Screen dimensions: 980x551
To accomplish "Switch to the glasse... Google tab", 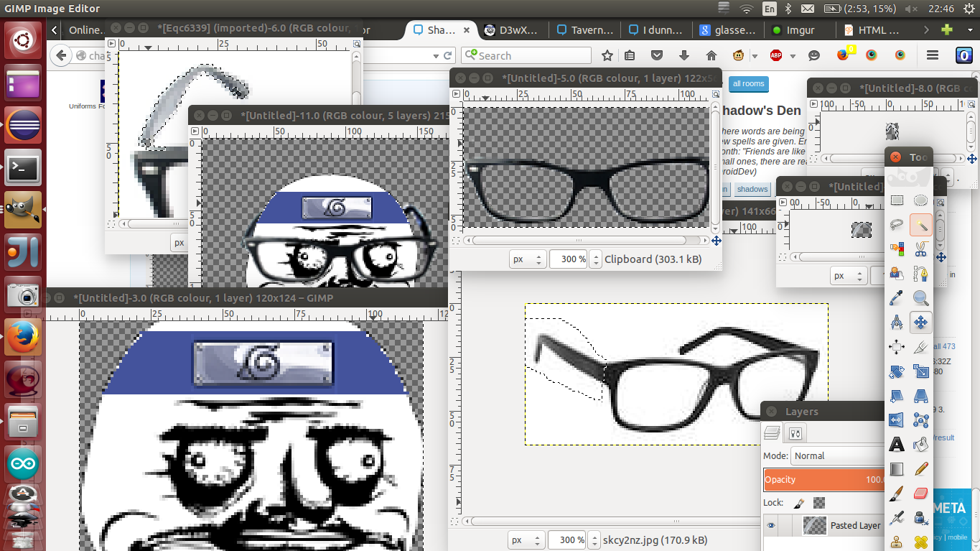I will coord(727,30).
